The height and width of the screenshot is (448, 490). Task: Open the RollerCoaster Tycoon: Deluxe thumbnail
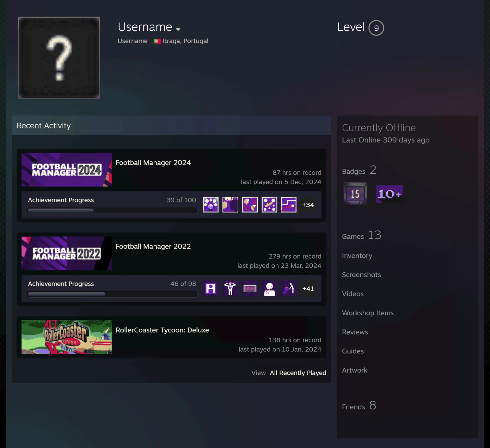(67, 337)
